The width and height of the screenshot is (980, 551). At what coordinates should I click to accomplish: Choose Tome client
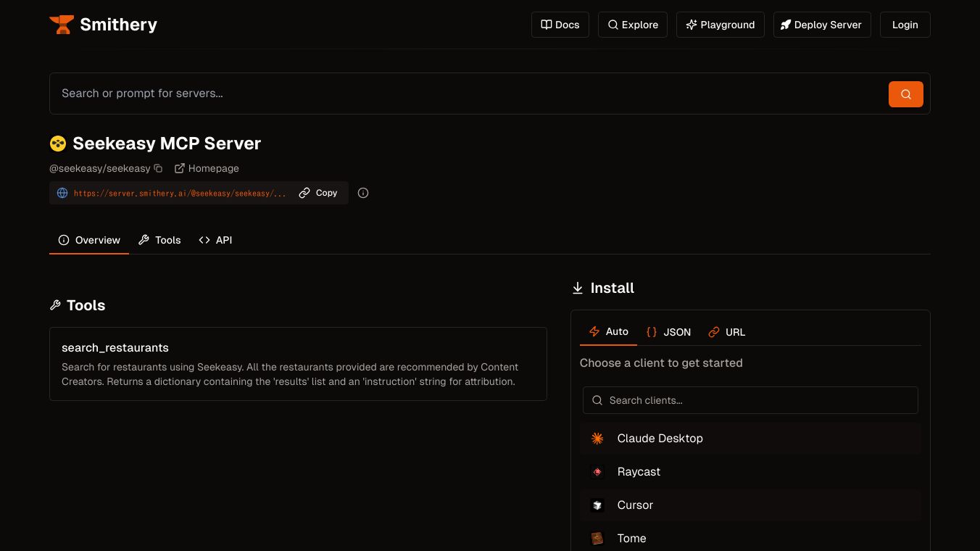tap(750, 539)
